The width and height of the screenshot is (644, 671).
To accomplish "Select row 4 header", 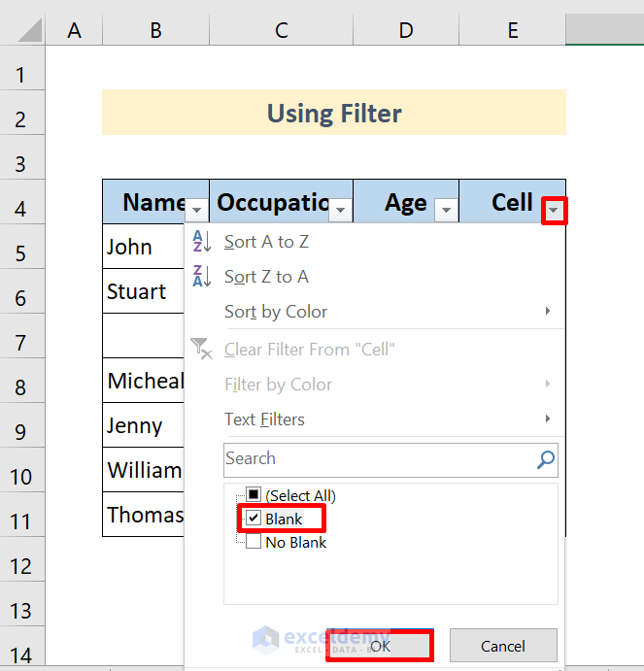I will 22,202.
